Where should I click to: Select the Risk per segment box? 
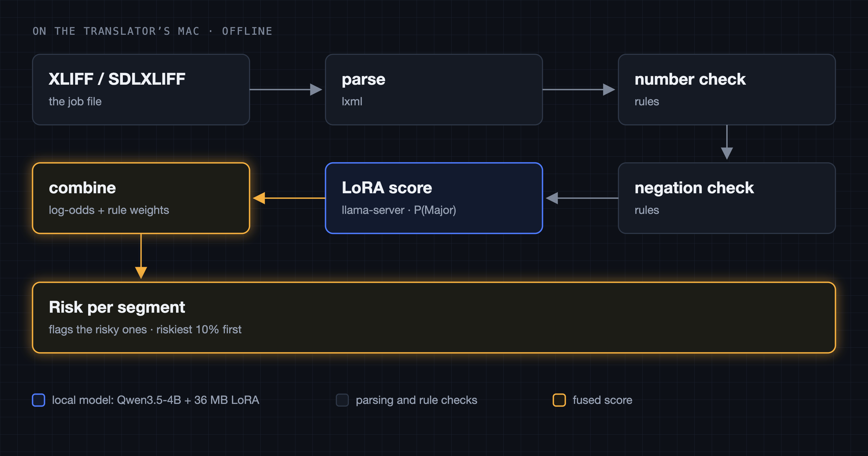coord(434,317)
